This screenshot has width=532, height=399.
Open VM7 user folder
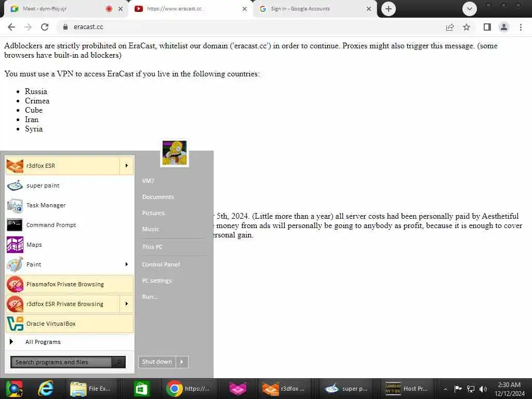click(148, 181)
